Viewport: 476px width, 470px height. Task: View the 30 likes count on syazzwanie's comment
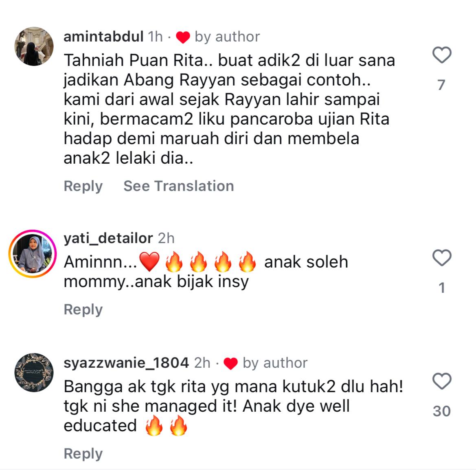442,411
